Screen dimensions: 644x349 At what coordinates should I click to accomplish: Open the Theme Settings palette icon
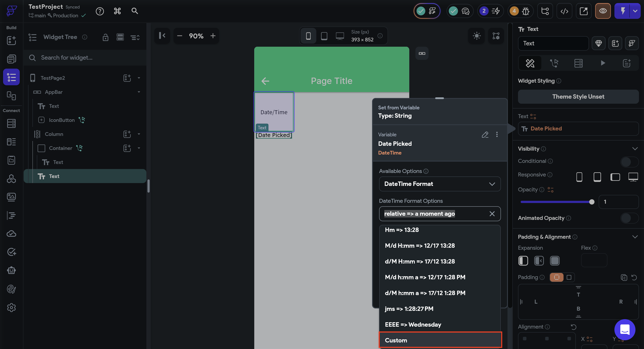11,289
